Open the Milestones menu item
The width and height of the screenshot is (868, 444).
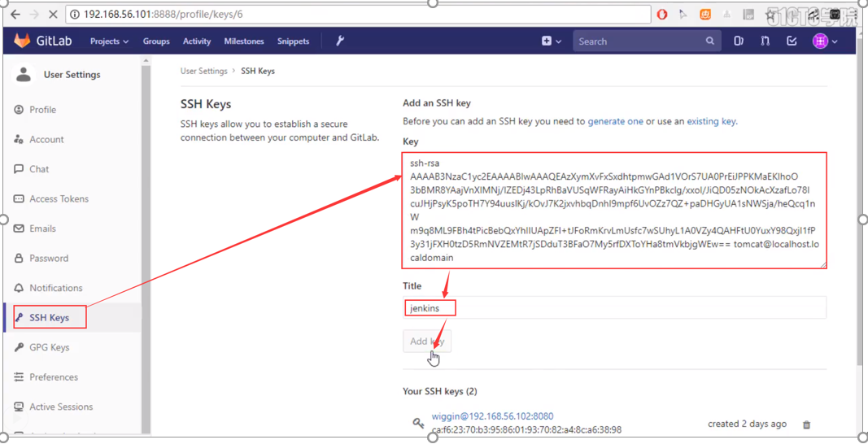[244, 41]
